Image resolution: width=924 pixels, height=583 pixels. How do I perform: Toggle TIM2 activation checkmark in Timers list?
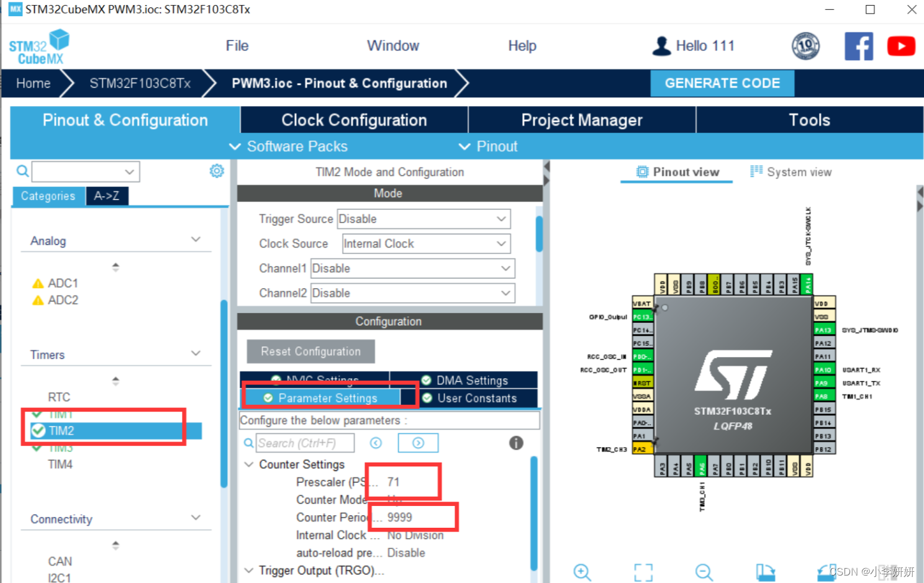click(37, 430)
